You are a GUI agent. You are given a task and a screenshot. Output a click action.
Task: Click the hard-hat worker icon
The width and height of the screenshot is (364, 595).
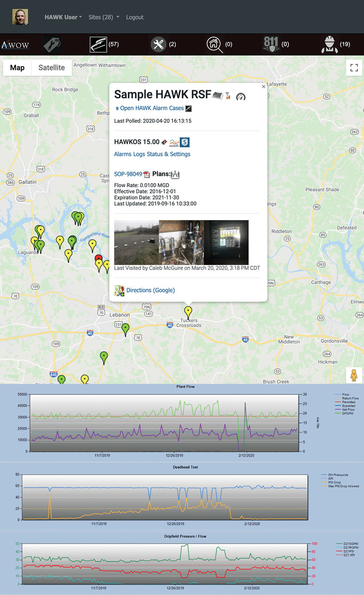(x=330, y=44)
